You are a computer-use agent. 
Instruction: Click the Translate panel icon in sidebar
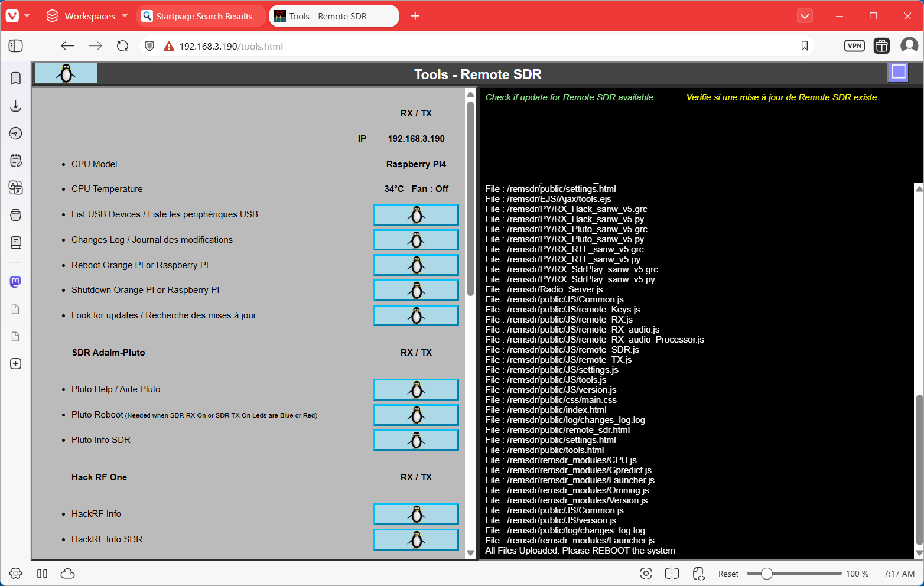click(x=16, y=188)
